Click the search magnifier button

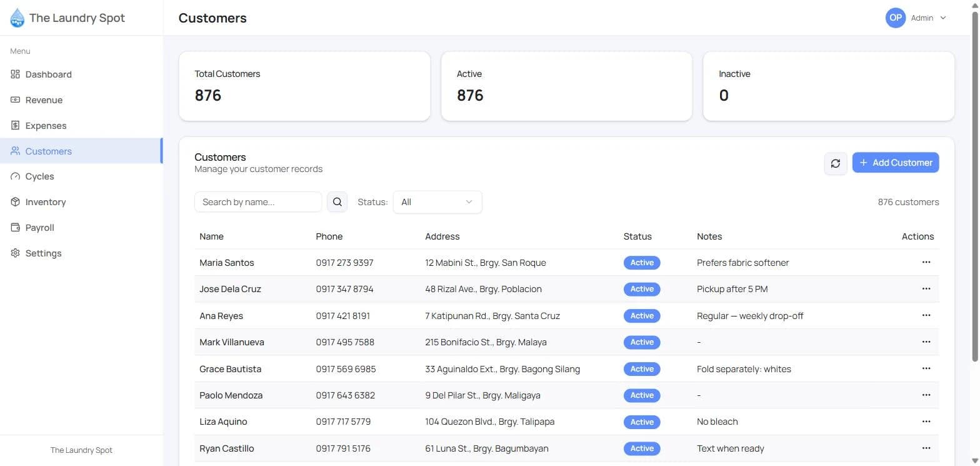[337, 202]
